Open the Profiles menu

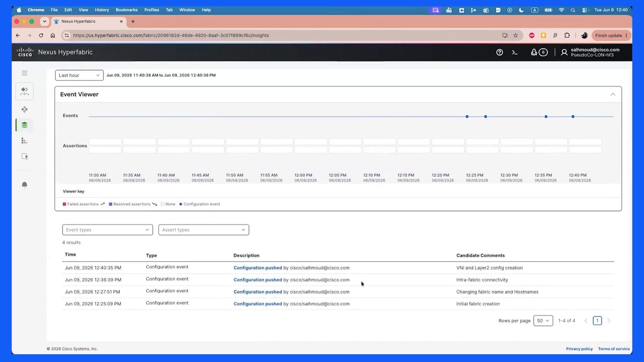(x=152, y=10)
